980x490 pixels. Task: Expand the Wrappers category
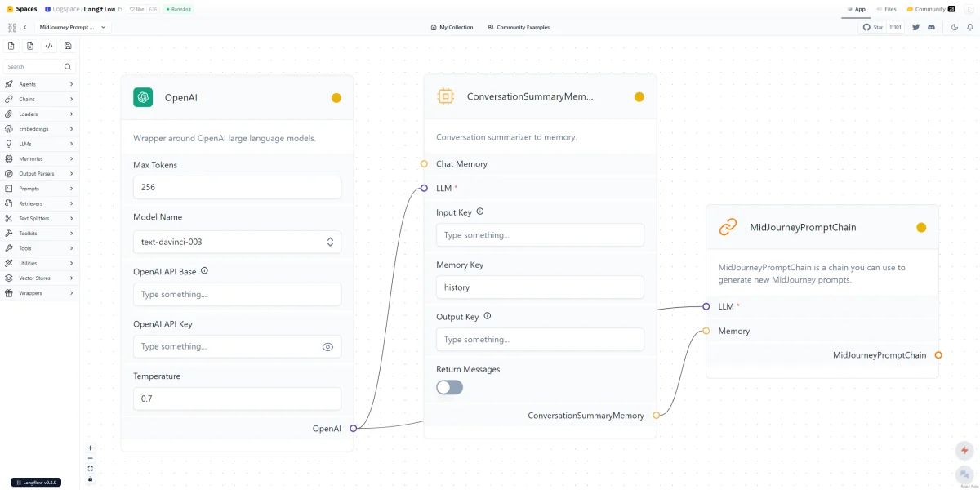click(x=39, y=292)
